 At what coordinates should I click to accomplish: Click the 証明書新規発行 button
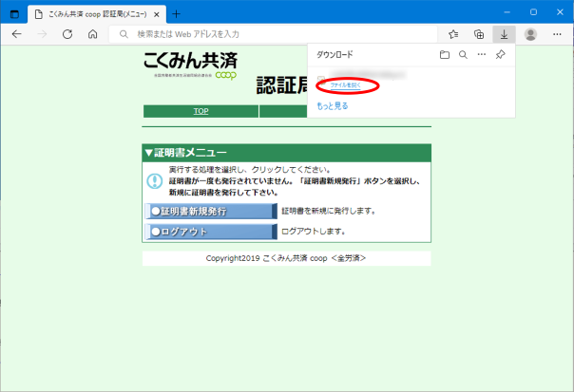(211, 212)
